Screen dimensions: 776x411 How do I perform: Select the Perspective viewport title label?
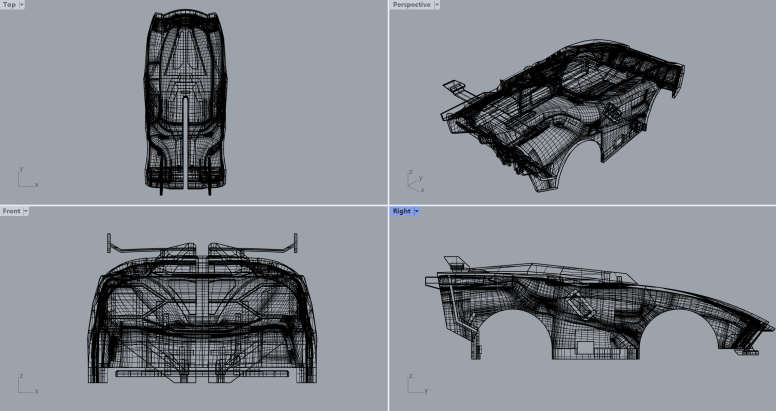411,5
